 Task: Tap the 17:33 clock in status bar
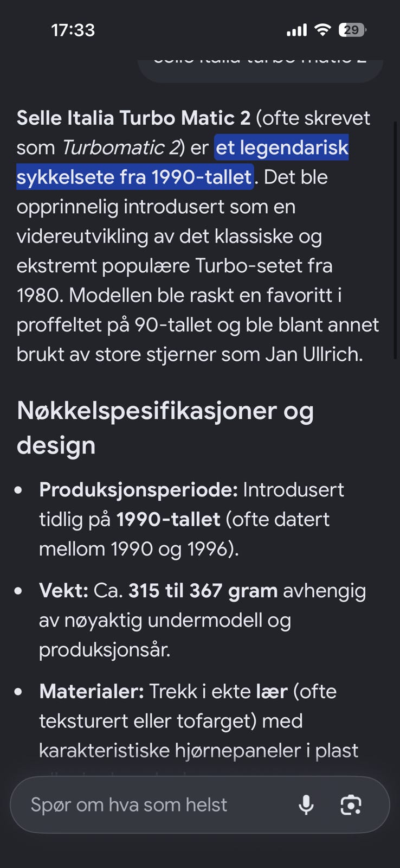[73, 30]
